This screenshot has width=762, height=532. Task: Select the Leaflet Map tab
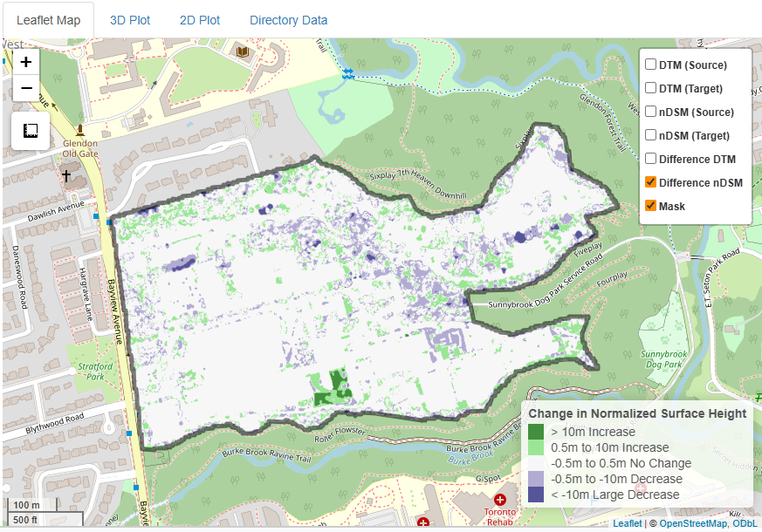(x=48, y=19)
